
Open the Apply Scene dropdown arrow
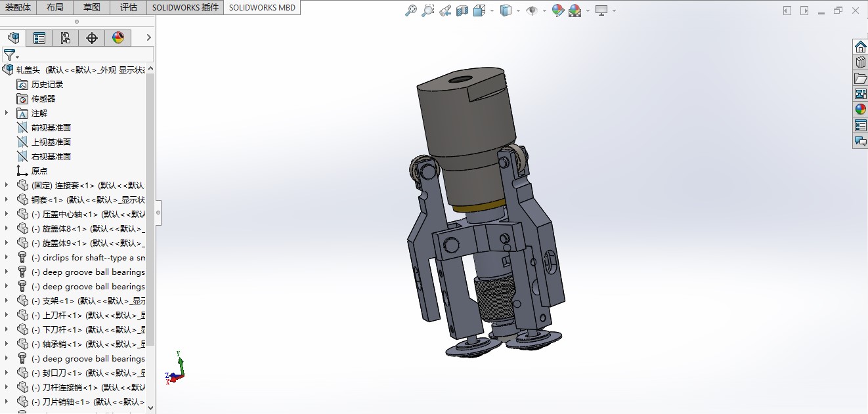coord(588,11)
